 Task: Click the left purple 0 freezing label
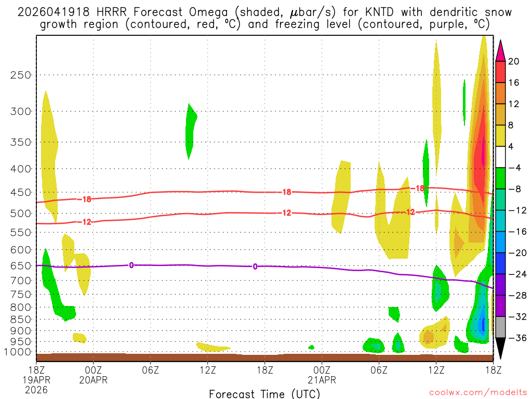point(131,265)
